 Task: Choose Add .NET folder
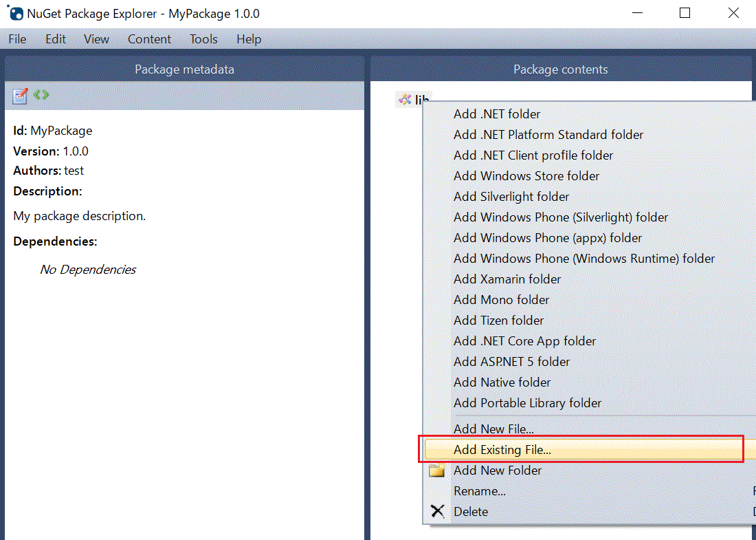[589, 114]
